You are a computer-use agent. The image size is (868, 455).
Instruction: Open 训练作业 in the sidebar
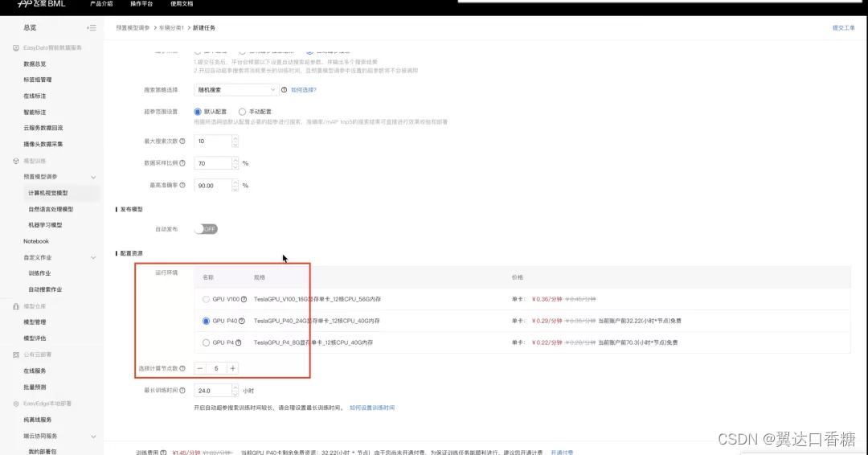pyautogui.click(x=40, y=273)
